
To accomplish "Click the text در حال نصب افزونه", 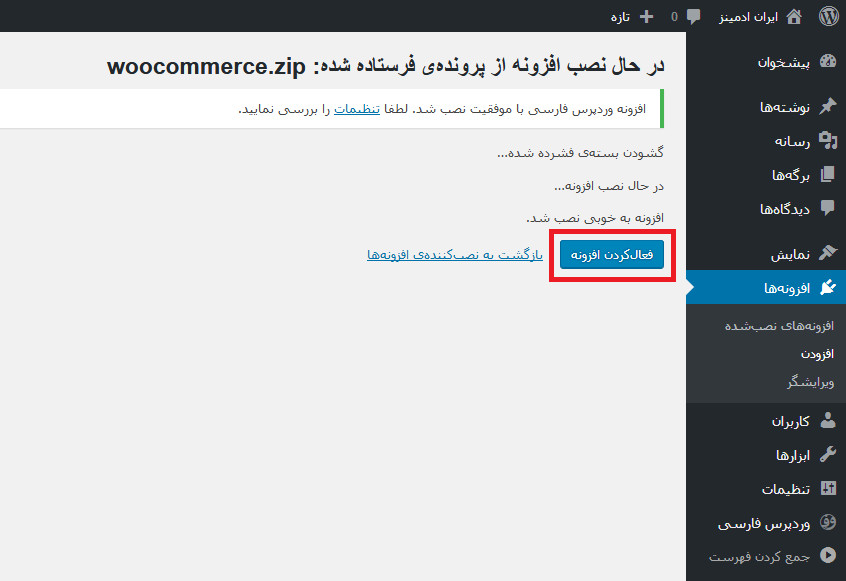I will (x=609, y=186).
